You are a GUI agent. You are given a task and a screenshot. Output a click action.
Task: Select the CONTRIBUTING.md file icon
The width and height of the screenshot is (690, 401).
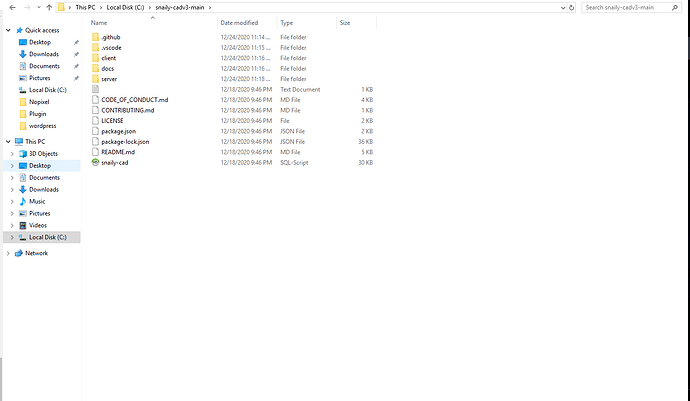pos(95,110)
